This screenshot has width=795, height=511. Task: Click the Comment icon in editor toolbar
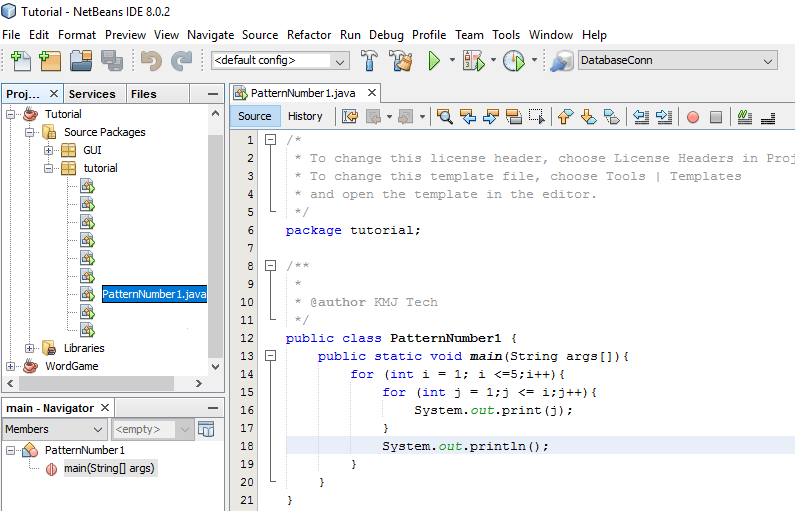tap(744, 117)
